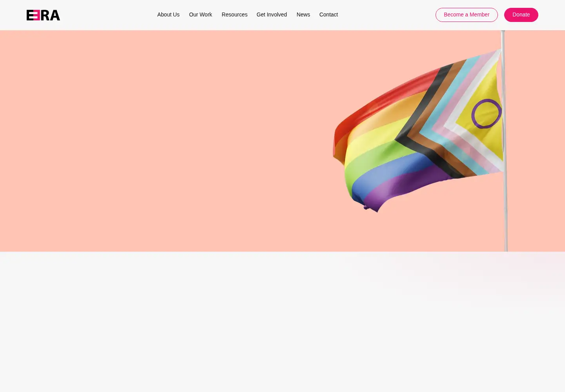Open the About Us menu
Viewport: 565px width, 392px height.
168,15
